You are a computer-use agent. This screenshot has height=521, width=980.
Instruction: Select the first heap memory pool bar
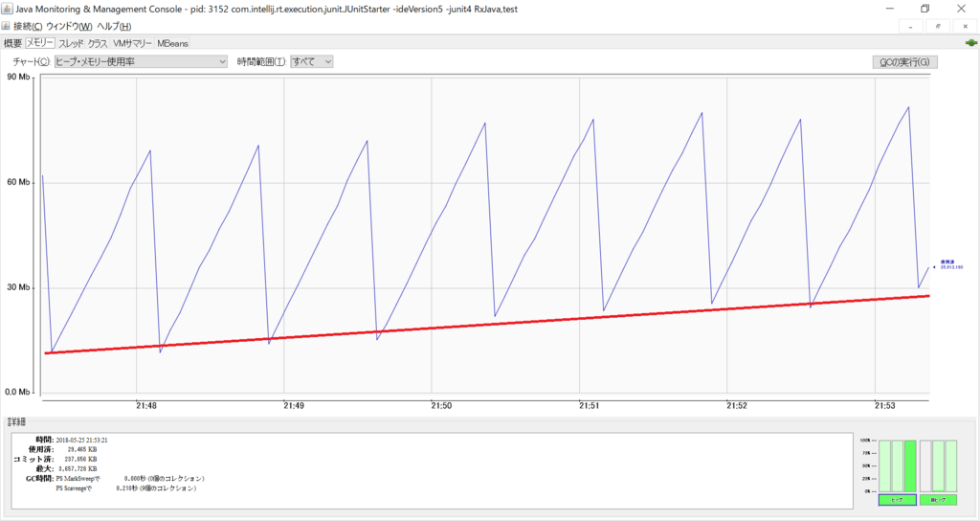[883, 465]
